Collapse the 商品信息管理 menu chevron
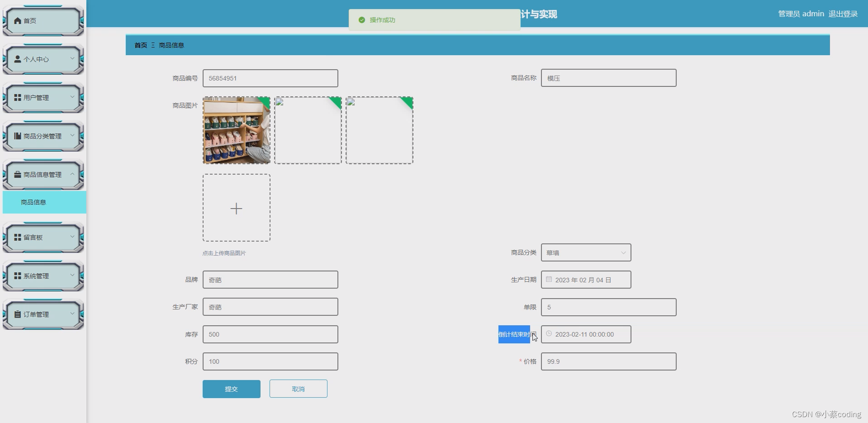 click(72, 174)
